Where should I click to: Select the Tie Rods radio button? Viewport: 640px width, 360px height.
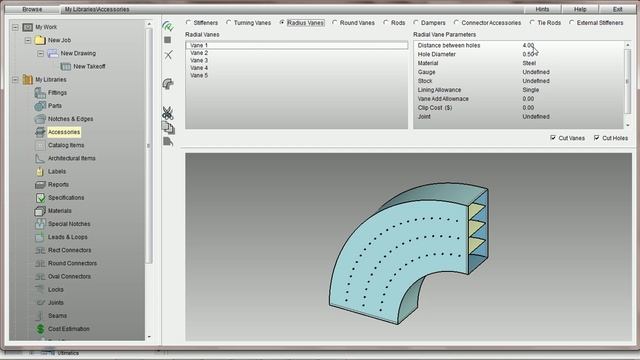(532, 22)
